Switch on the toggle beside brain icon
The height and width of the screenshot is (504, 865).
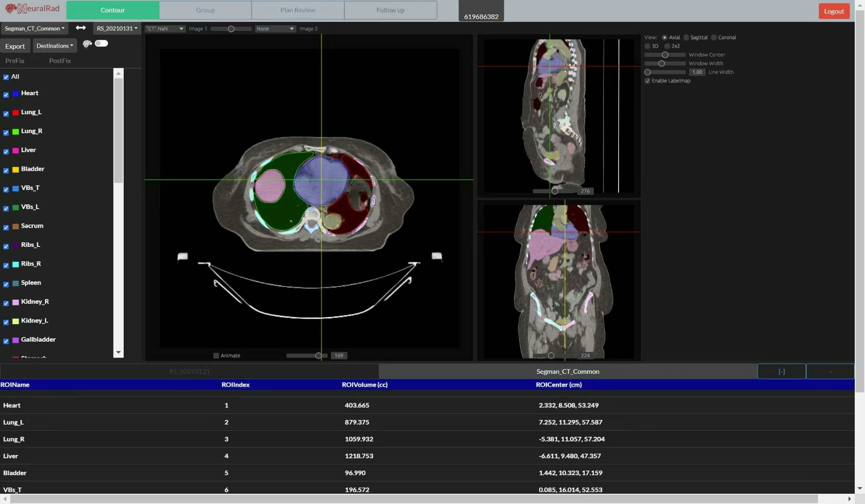(x=101, y=43)
